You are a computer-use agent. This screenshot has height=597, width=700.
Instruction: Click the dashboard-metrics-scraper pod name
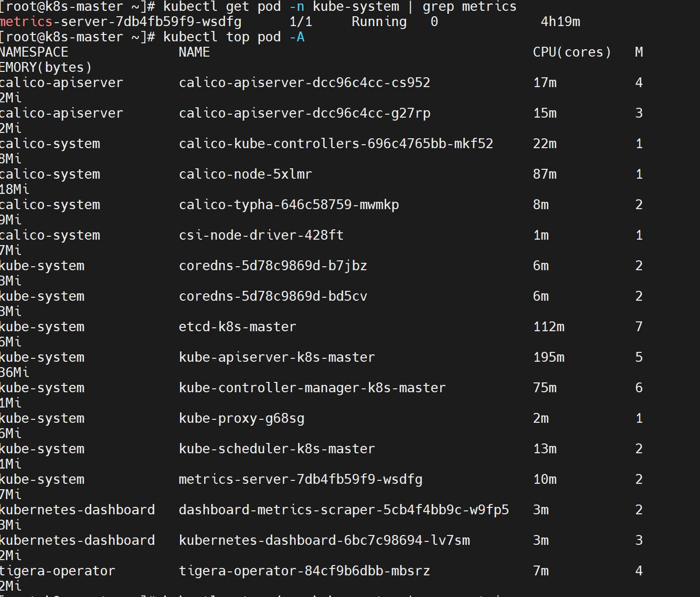[343, 510]
